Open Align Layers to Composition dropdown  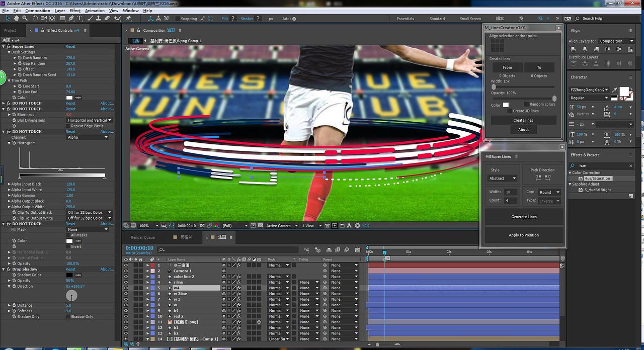click(x=617, y=41)
